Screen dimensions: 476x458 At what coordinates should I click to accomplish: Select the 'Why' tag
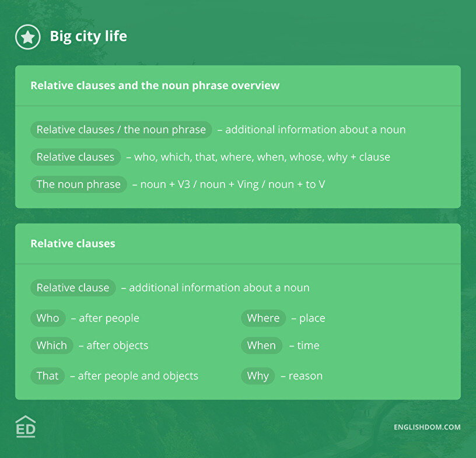[257, 376]
